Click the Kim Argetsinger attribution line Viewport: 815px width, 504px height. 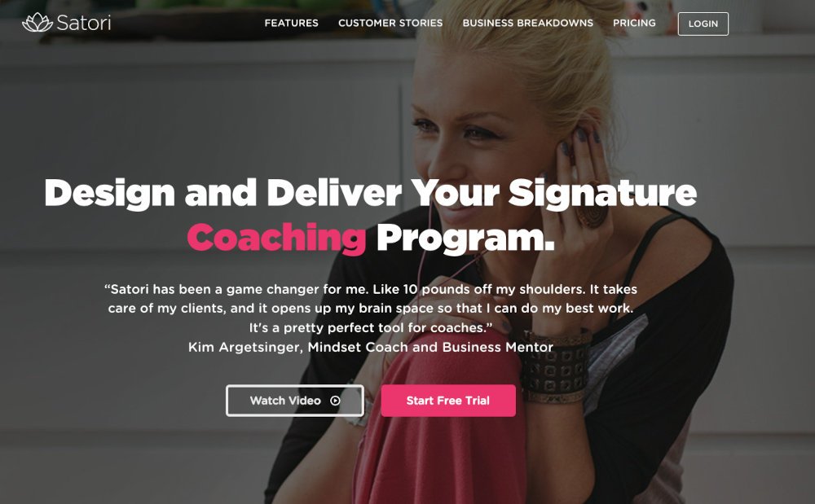click(x=371, y=347)
